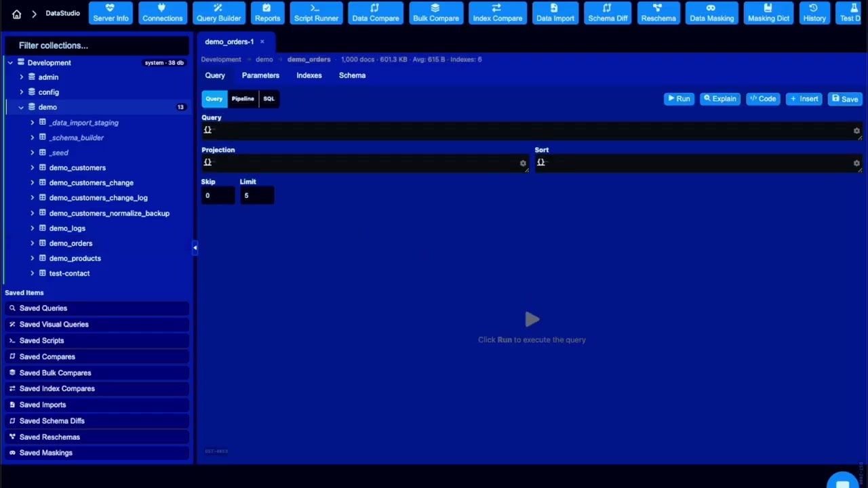Open Bulk Compare tool

pos(435,13)
